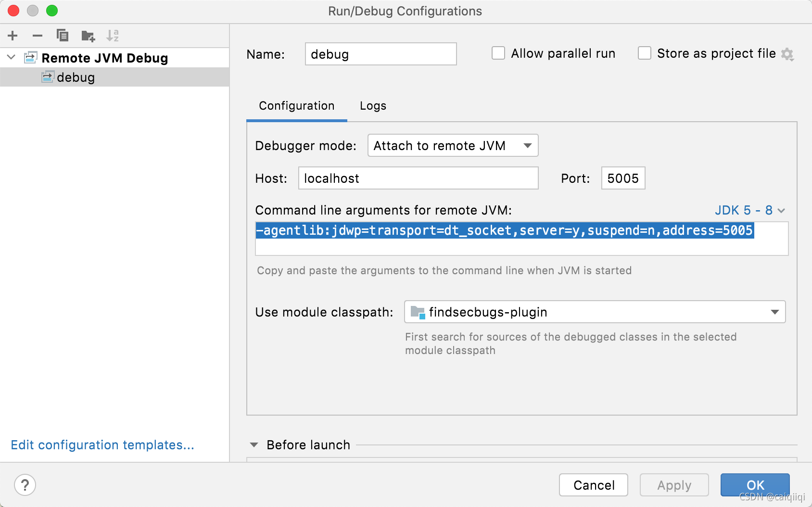Viewport: 812px width, 507px height.
Task: Open the Debugger mode dropdown
Action: pyautogui.click(x=453, y=145)
